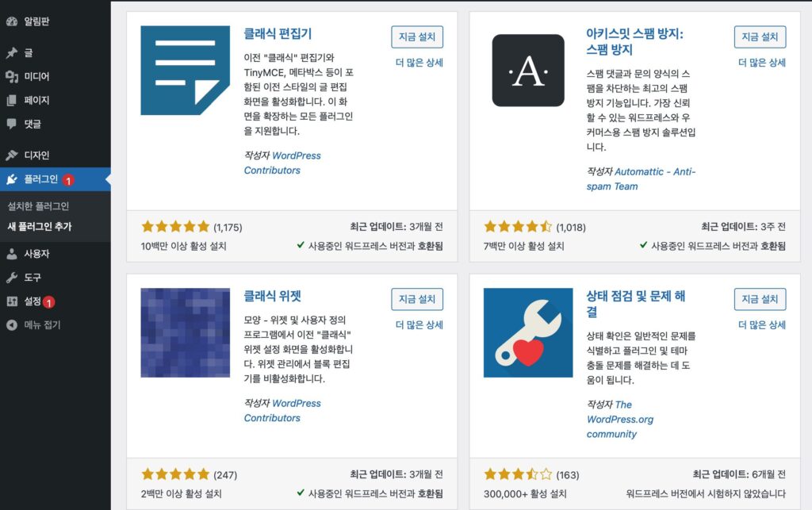Click 지금 설치 for Akismet Anti-Spam
812x510 pixels.
click(760, 36)
